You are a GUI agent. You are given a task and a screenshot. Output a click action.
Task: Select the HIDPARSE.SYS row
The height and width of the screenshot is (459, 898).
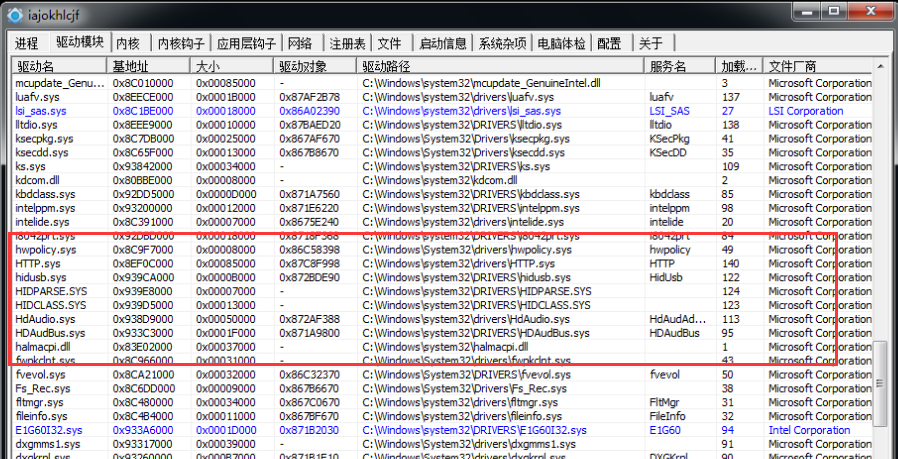tap(442, 291)
